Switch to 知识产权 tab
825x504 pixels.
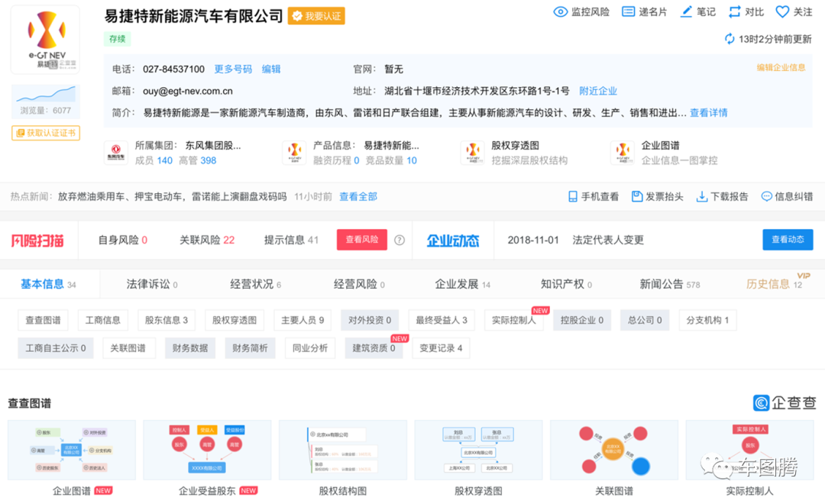click(566, 284)
